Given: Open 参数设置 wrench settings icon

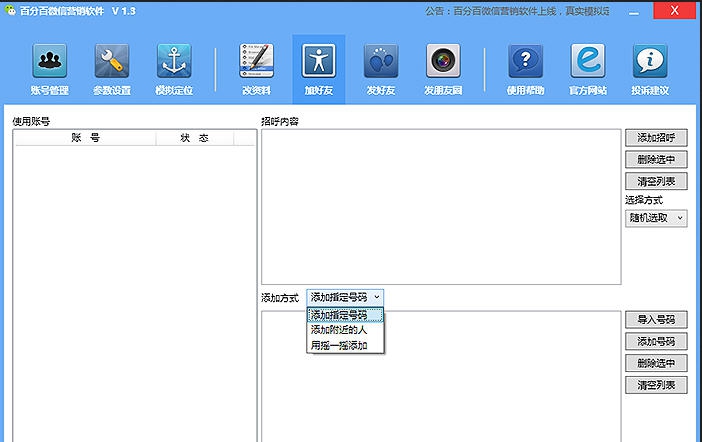Looking at the screenshot, I should pyautogui.click(x=112, y=60).
